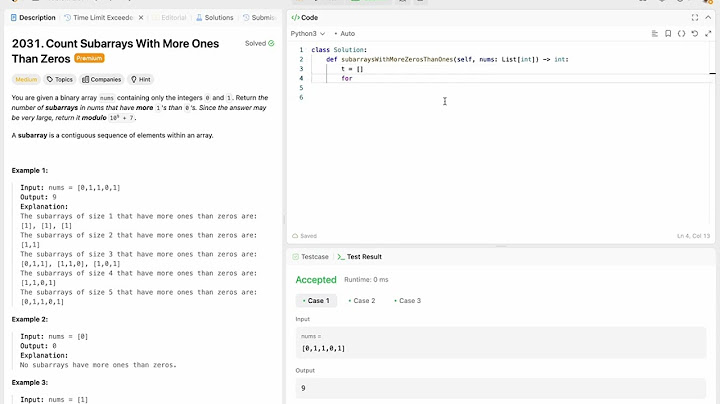This screenshot has height=404, width=720.
Task: Open the Solutions tab
Action: pyautogui.click(x=214, y=17)
